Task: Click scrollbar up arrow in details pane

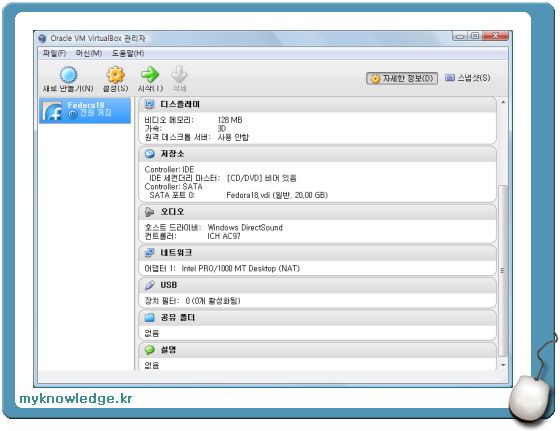Action: (503, 102)
